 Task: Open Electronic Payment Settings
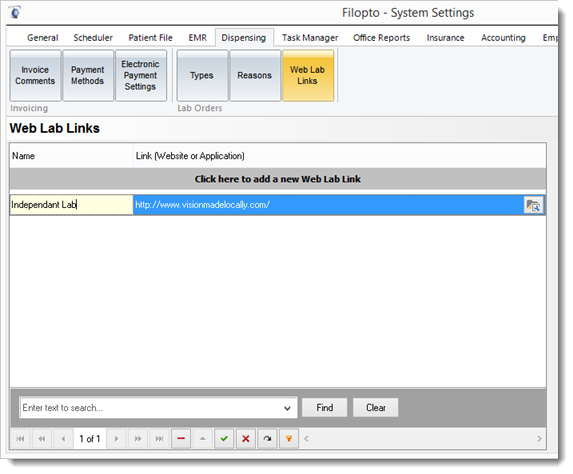coord(140,75)
